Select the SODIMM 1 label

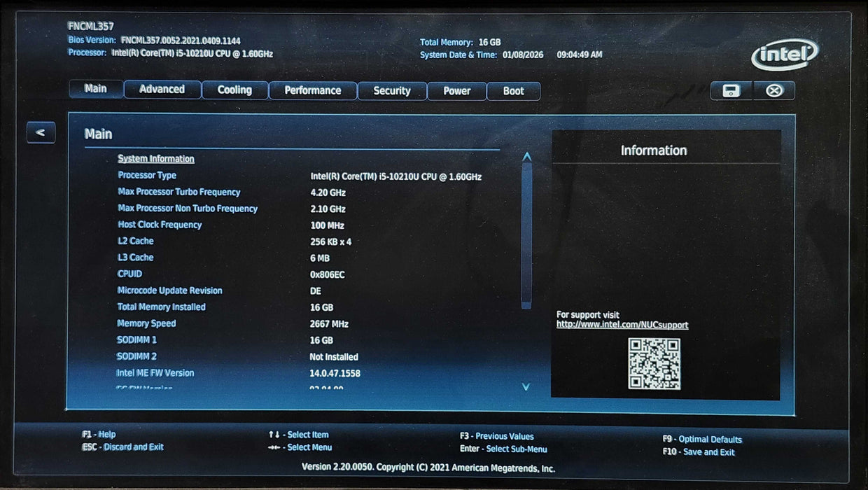click(x=136, y=339)
